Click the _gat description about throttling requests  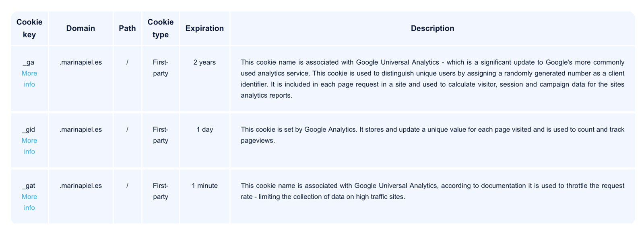[432, 191]
